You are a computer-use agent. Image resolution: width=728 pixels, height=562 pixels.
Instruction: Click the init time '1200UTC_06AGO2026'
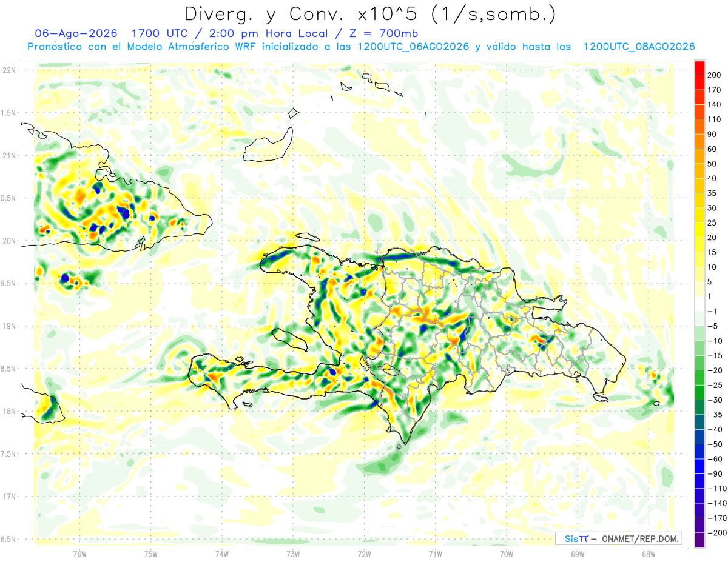click(x=414, y=47)
